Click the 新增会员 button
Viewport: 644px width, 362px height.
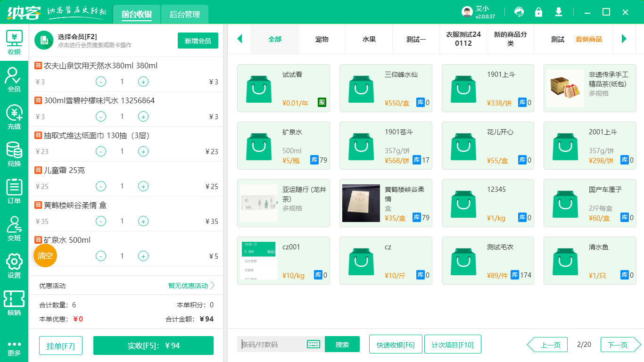point(198,41)
